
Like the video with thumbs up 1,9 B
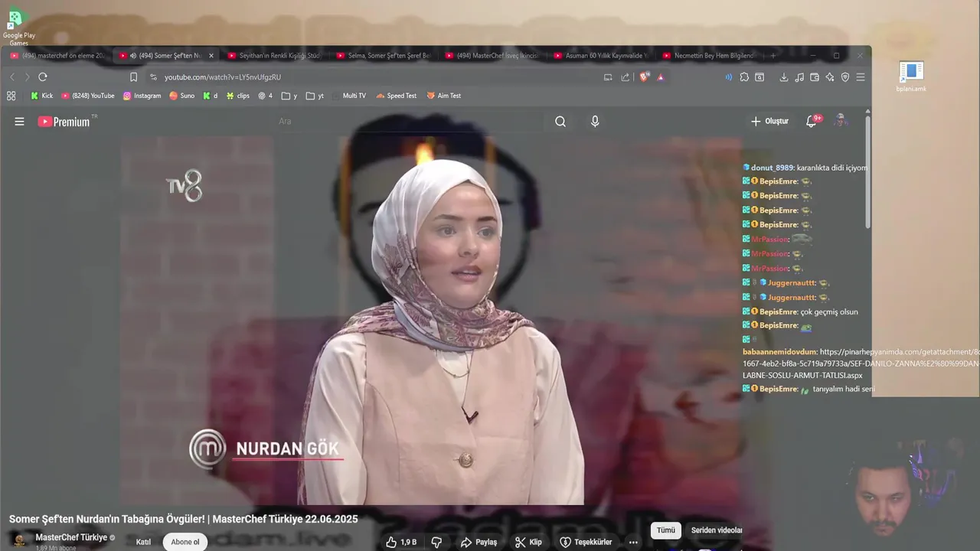click(x=401, y=542)
